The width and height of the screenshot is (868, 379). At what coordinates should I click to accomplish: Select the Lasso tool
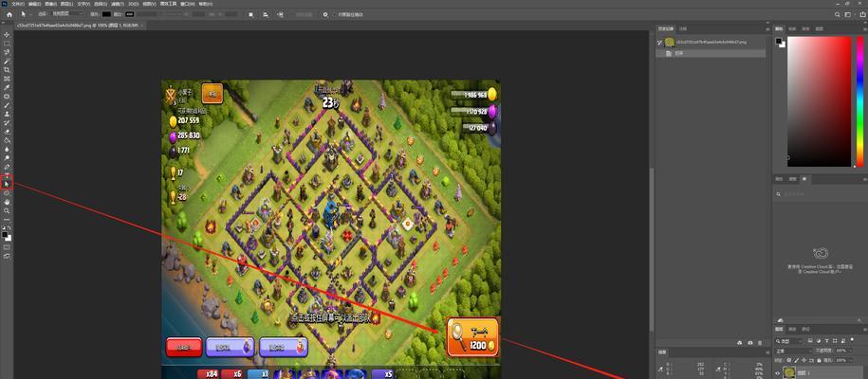[x=8, y=52]
